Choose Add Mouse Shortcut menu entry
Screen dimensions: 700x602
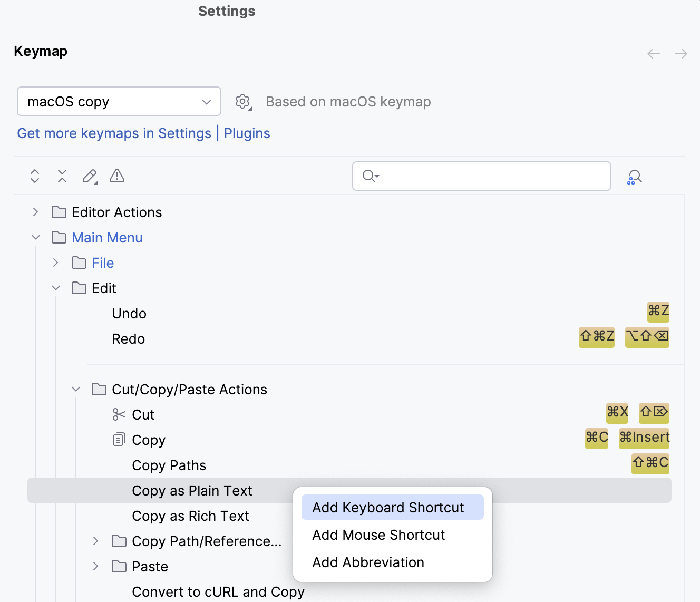point(378,535)
